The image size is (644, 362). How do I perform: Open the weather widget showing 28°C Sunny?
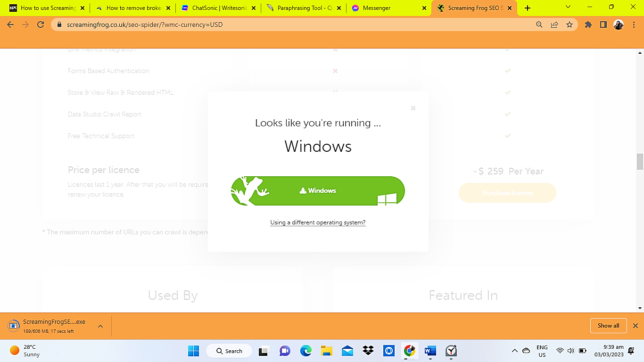[26, 351]
